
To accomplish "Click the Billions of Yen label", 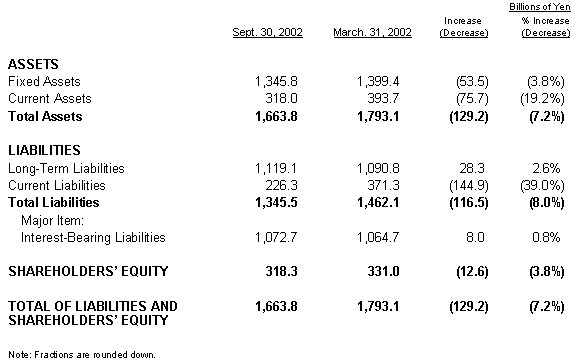I will click(540, 7).
